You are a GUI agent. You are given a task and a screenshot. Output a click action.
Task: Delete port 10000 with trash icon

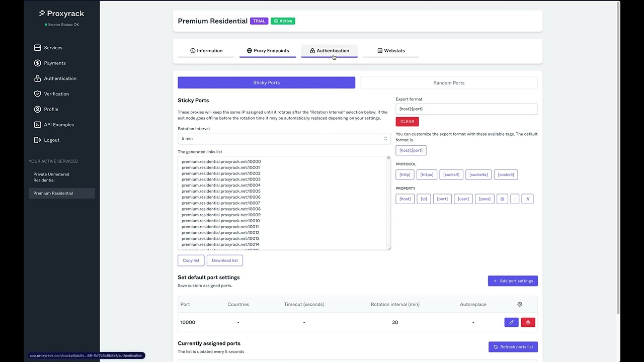tap(528, 322)
